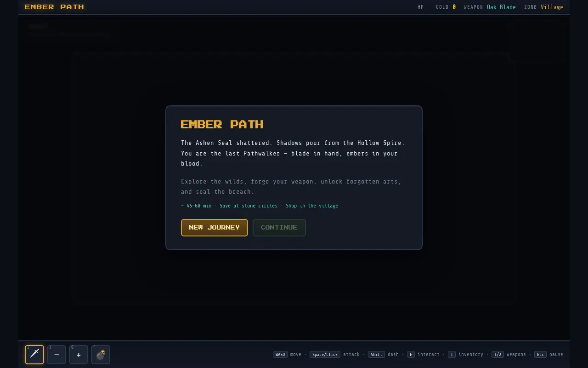Viewport: 588px width, 368px height.
Task: Click the 1/2 weapons key hint
Action: tap(498, 355)
